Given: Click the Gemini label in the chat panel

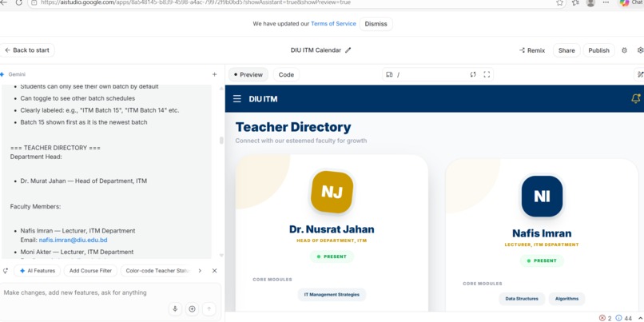Looking at the screenshot, I should tap(17, 74).
